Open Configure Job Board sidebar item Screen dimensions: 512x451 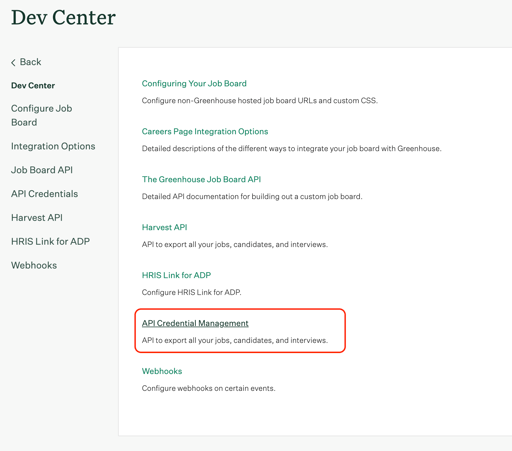tap(41, 115)
